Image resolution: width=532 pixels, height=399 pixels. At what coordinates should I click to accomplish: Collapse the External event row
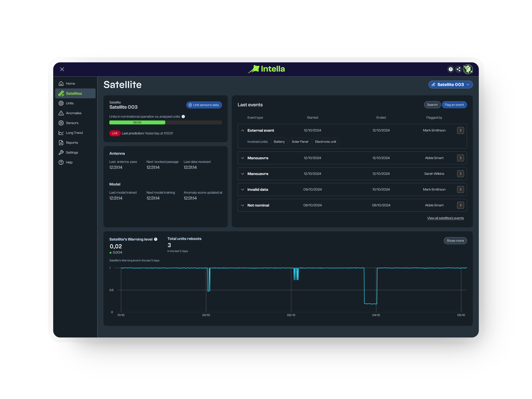242,130
